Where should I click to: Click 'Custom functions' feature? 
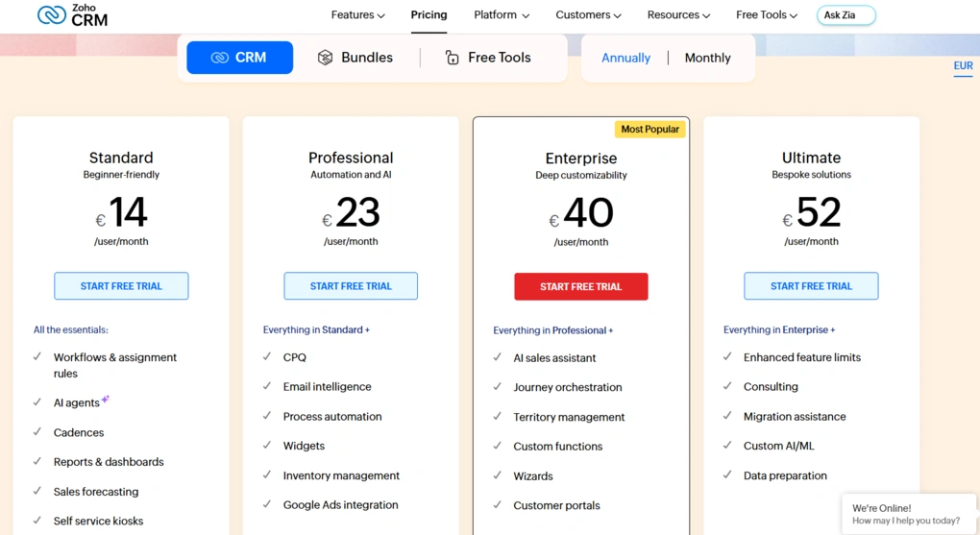[x=558, y=447]
